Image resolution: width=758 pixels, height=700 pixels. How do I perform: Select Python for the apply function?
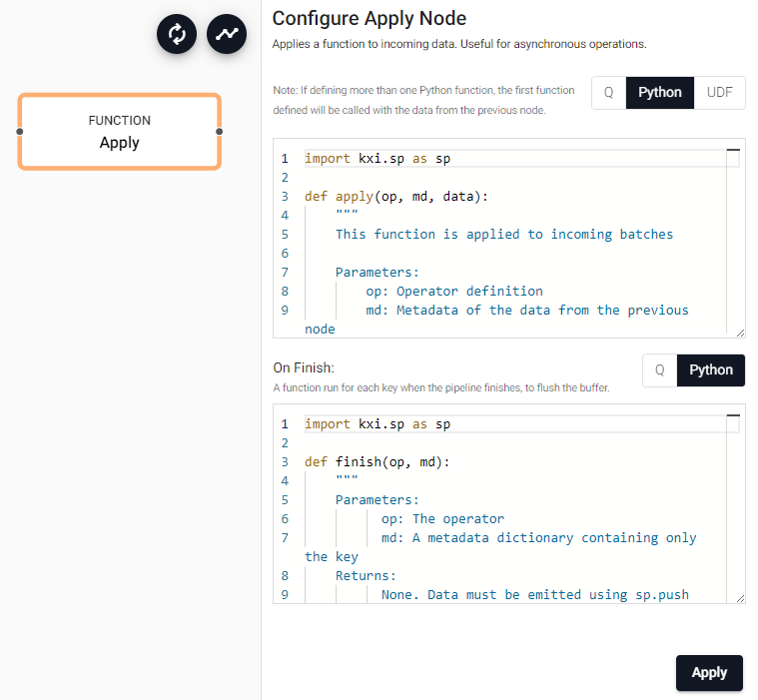[x=660, y=92]
